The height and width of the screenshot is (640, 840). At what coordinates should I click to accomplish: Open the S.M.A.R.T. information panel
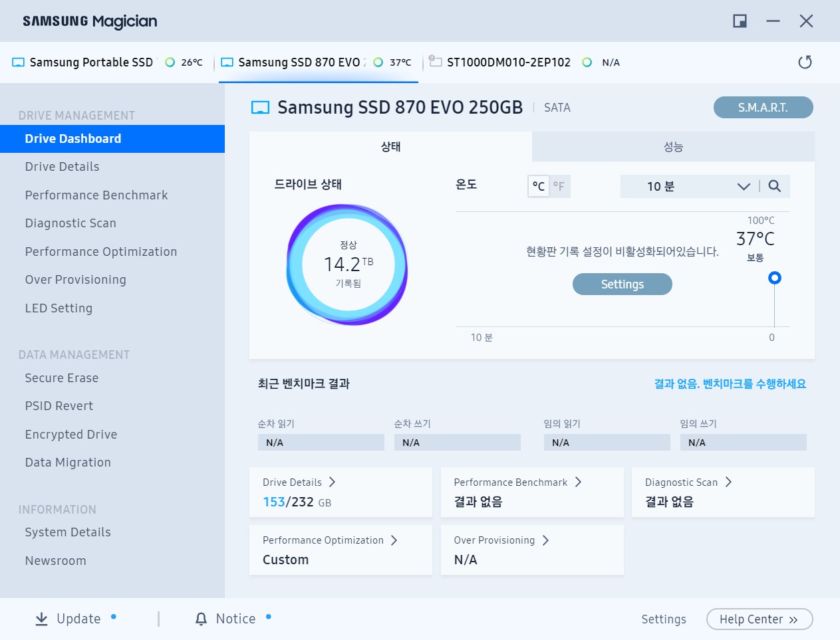point(762,107)
